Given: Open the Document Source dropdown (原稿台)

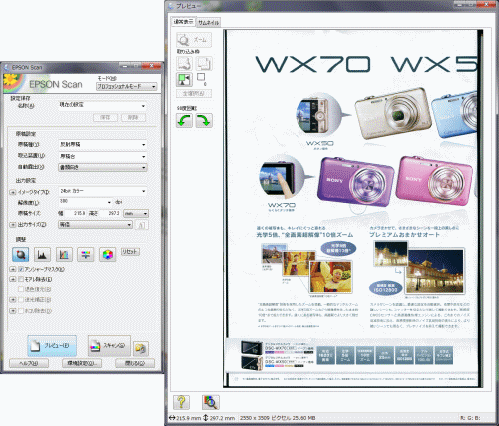Looking at the screenshot, I should (103, 156).
